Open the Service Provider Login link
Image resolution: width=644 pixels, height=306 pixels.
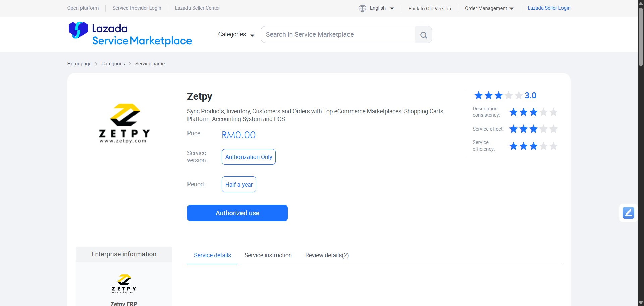pos(137,8)
